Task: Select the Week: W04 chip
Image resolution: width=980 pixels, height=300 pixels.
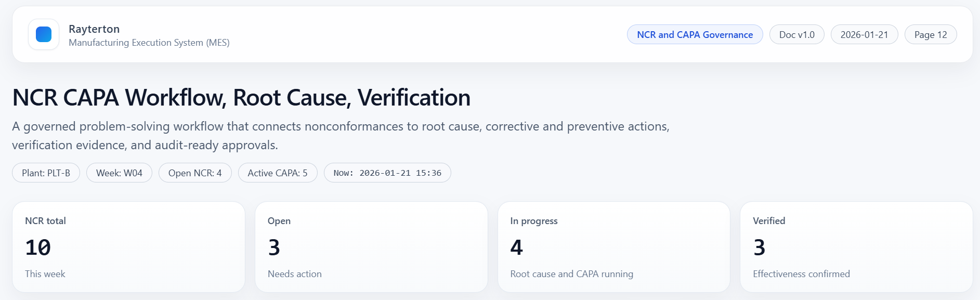Action: [119, 173]
